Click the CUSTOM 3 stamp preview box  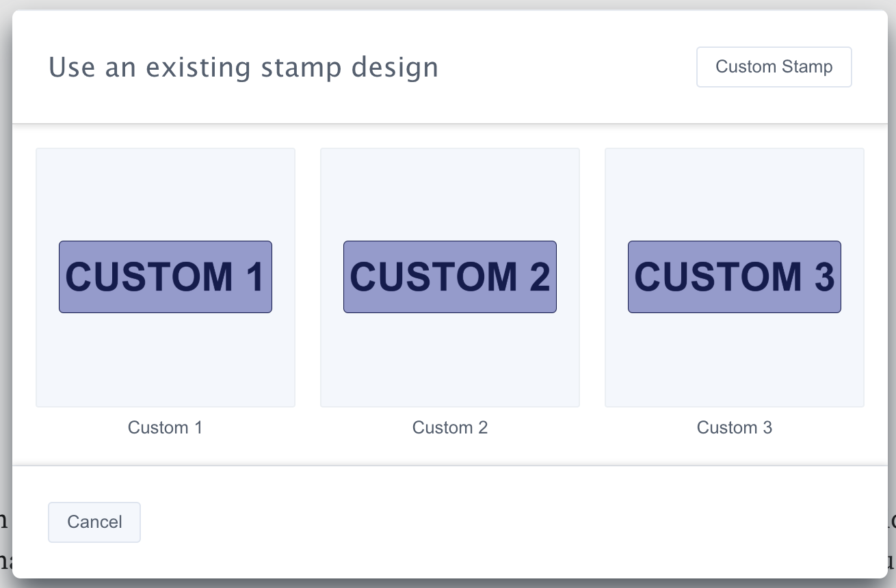pyautogui.click(x=734, y=276)
